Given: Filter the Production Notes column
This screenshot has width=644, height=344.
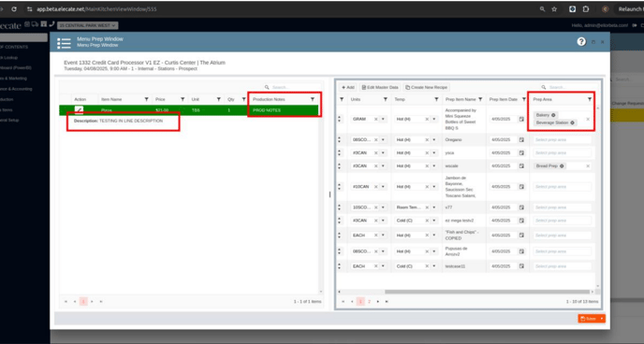Looking at the screenshot, I should tap(312, 100).
